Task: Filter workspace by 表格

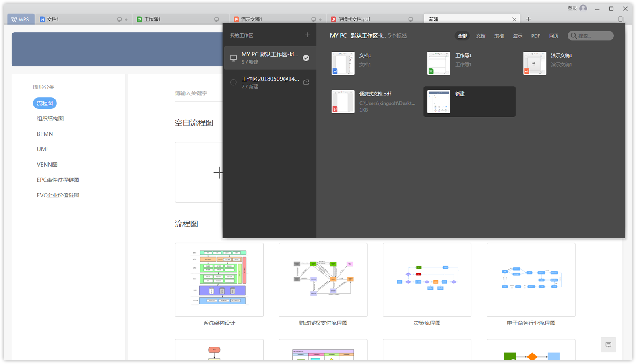Action: tap(499, 36)
